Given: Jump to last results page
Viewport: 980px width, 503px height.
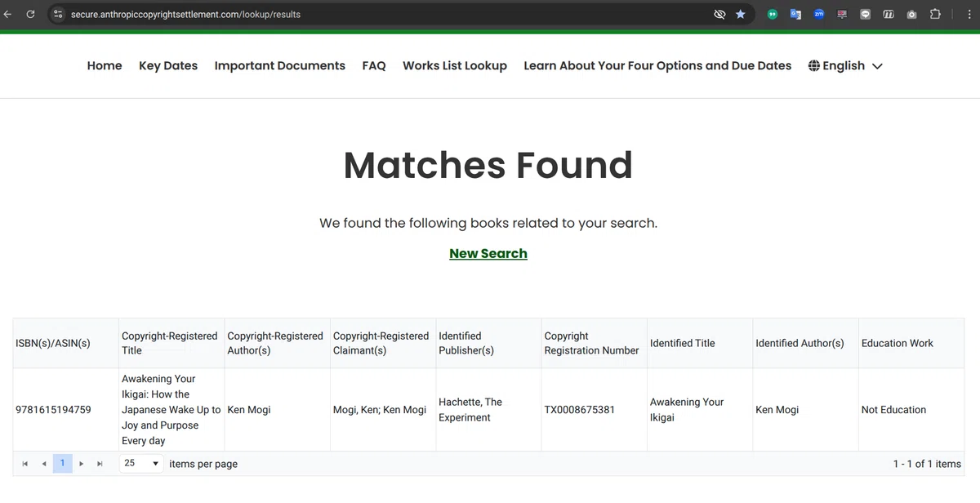Looking at the screenshot, I should click(100, 464).
